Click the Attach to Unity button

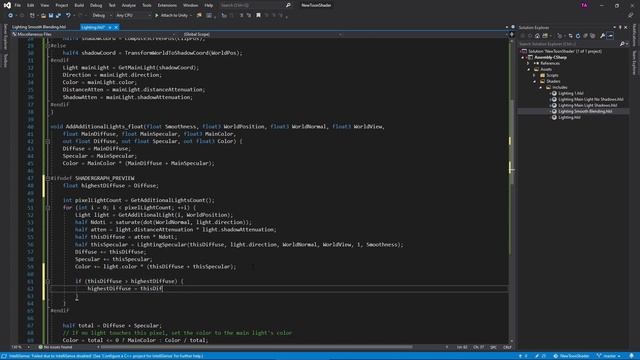tap(171, 16)
